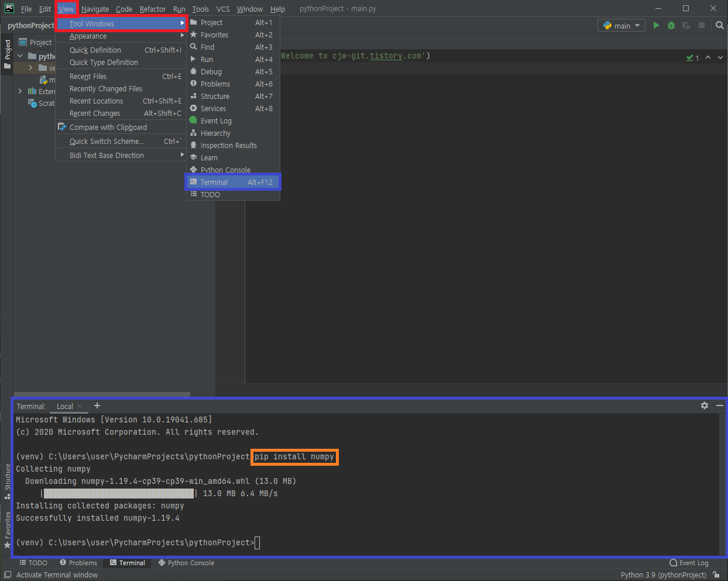
Task: Open the main run configuration dropdown
Action: click(621, 26)
